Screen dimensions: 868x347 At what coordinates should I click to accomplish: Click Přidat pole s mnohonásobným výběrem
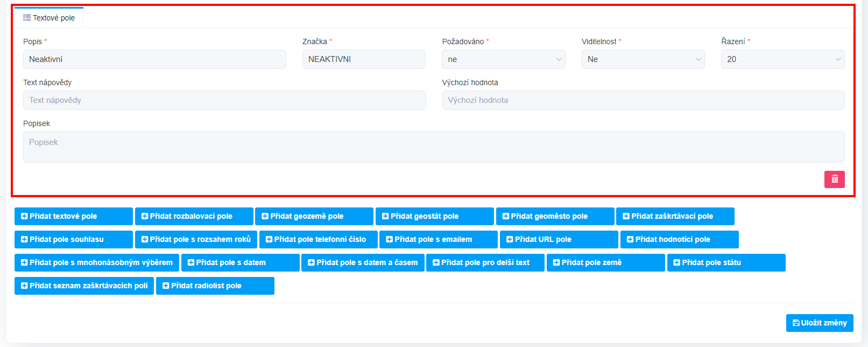pyautogui.click(x=97, y=262)
